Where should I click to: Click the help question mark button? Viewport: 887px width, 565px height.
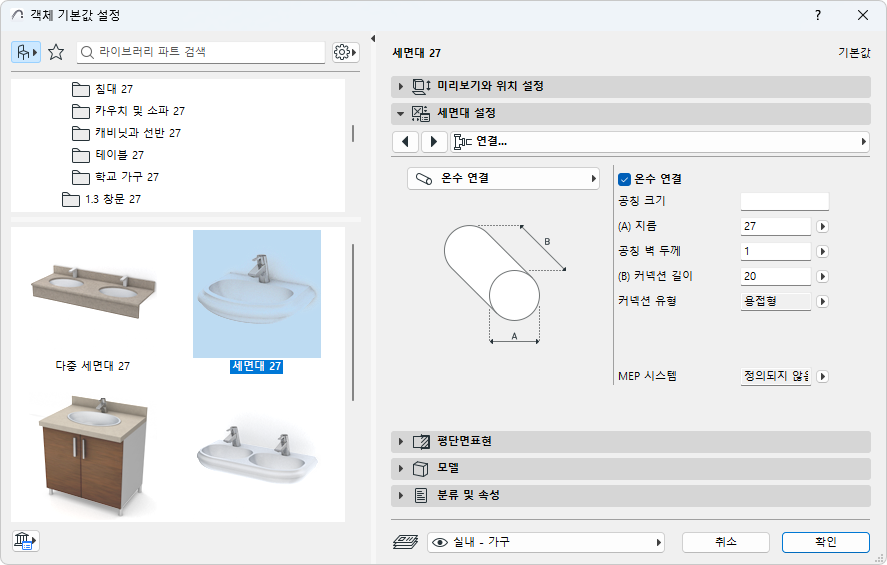pos(818,15)
